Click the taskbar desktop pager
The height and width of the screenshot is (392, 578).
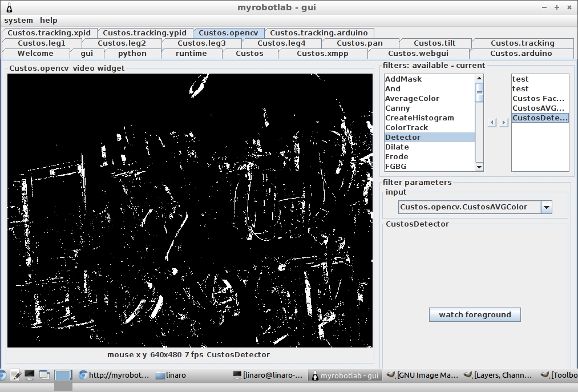(x=63, y=375)
